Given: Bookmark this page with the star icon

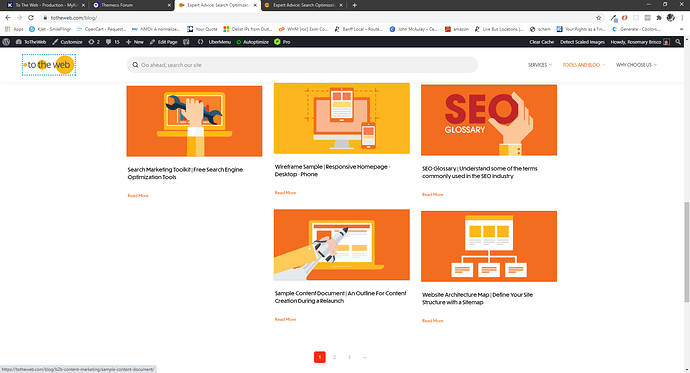Looking at the screenshot, I should [x=598, y=18].
